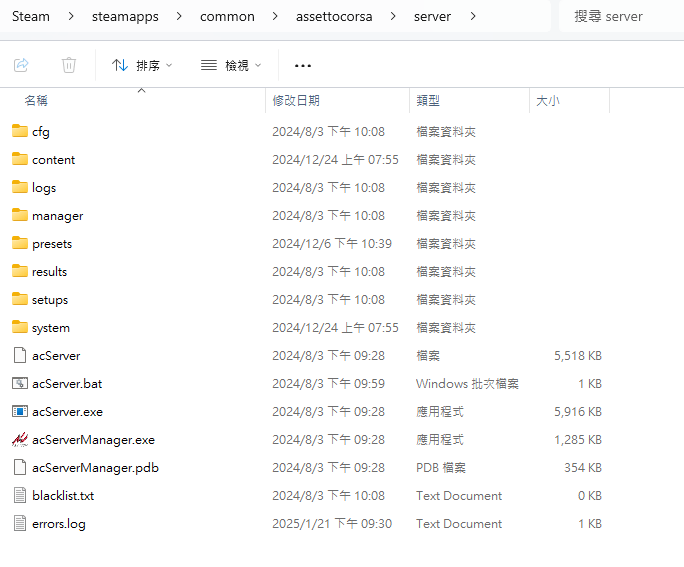Screen dimensions: 684x567
Task: Select the setups folder icon
Action: 20,299
